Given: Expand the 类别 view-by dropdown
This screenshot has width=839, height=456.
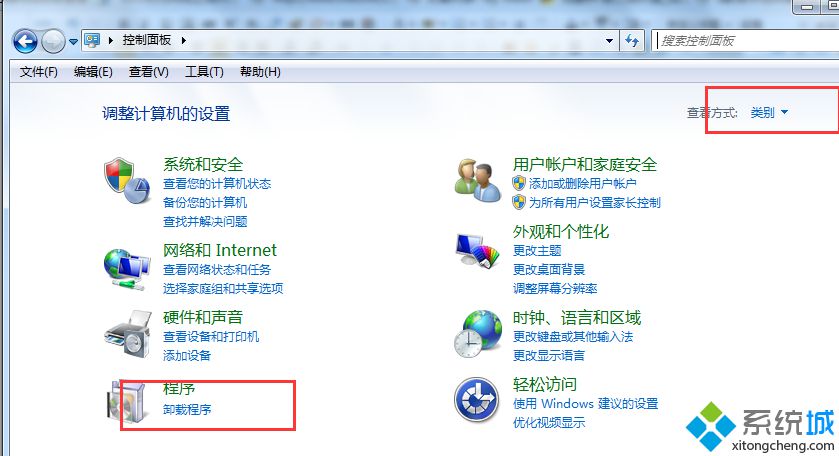Looking at the screenshot, I should tap(769, 112).
